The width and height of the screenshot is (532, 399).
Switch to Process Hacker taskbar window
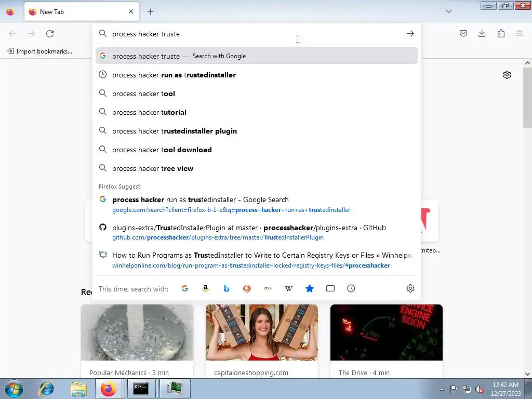coord(175,389)
